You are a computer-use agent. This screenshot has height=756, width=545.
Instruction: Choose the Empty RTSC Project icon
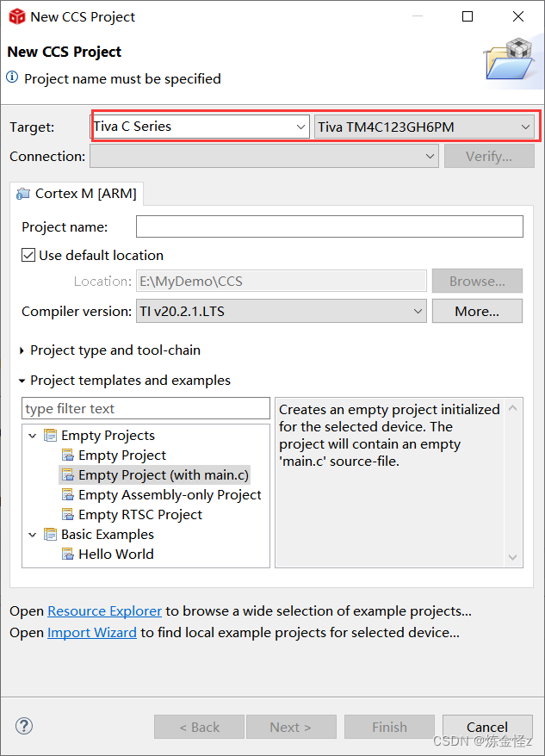(x=68, y=514)
